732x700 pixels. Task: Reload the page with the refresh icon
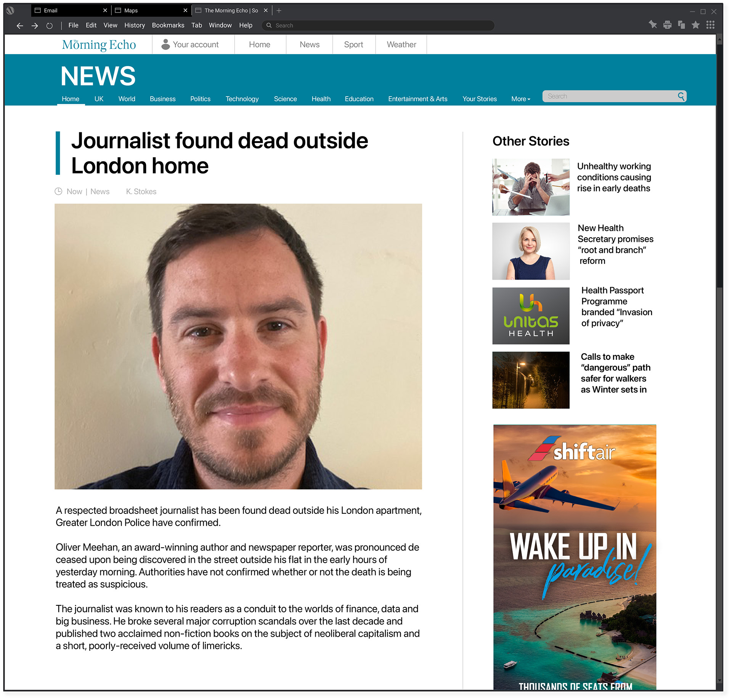pyautogui.click(x=50, y=26)
